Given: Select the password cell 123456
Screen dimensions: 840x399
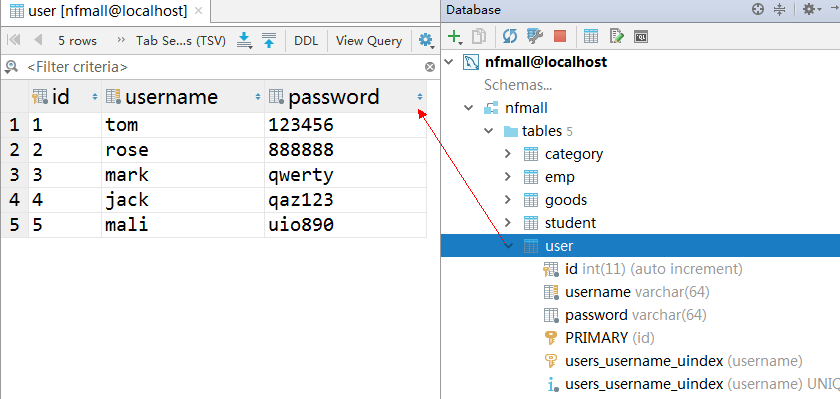Looking at the screenshot, I should click(346, 125).
